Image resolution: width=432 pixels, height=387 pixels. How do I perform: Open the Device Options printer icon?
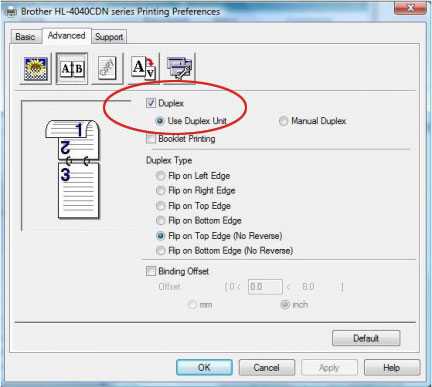179,68
